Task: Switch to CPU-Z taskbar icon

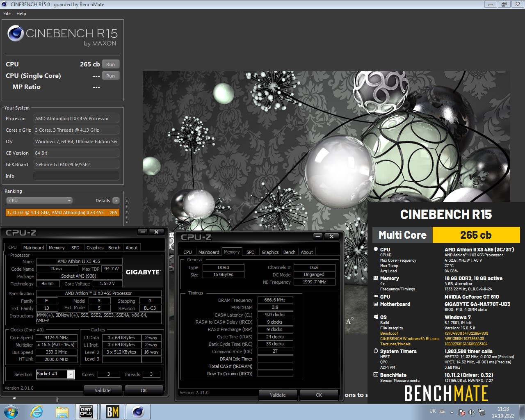Action: [86, 412]
